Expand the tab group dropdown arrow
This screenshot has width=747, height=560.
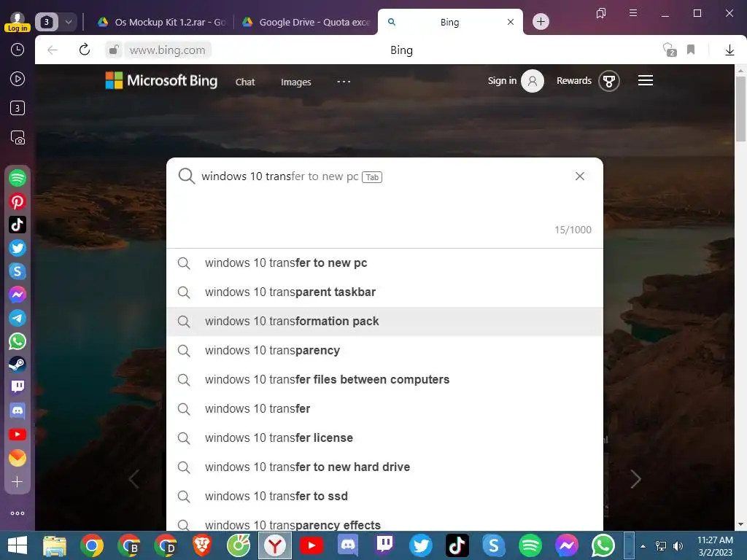69,22
